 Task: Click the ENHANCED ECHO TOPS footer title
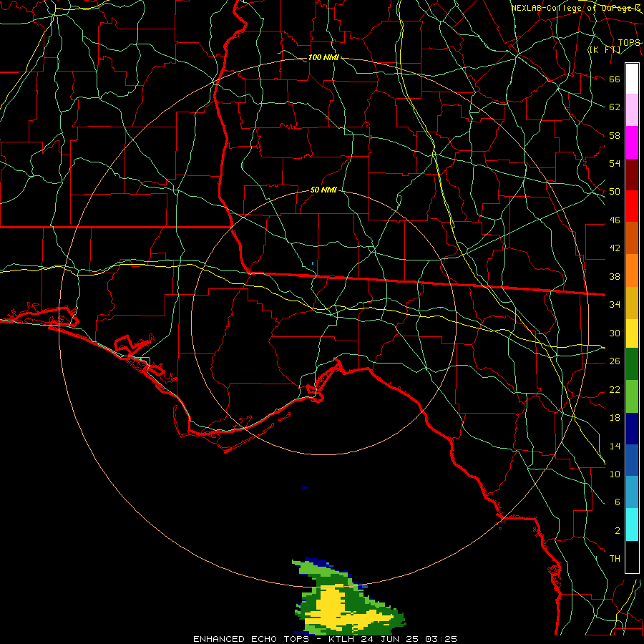click(x=251, y=639)
